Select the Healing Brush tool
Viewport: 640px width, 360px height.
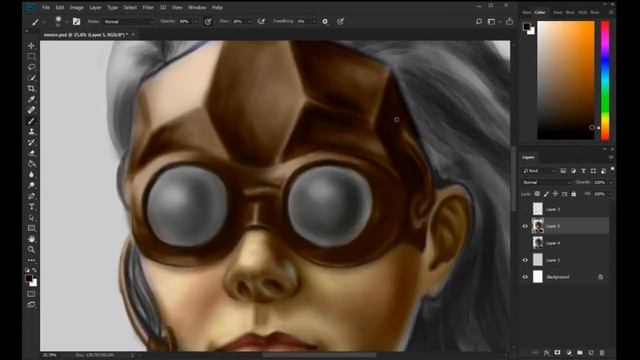point(31,110)
